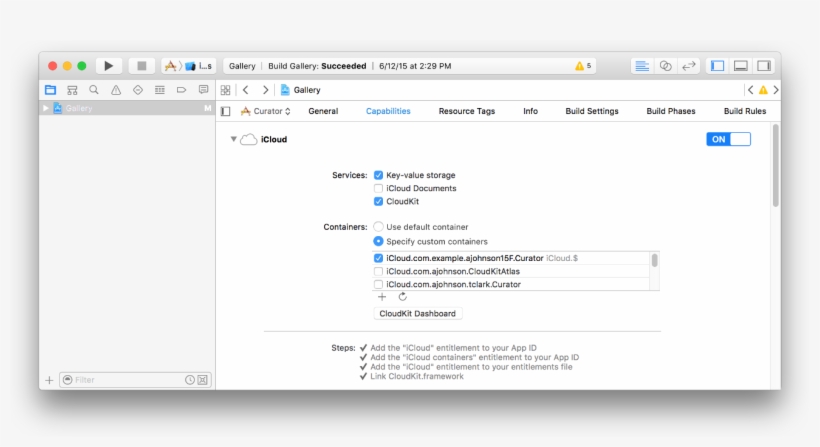Show the Version editor

point(689,66)
